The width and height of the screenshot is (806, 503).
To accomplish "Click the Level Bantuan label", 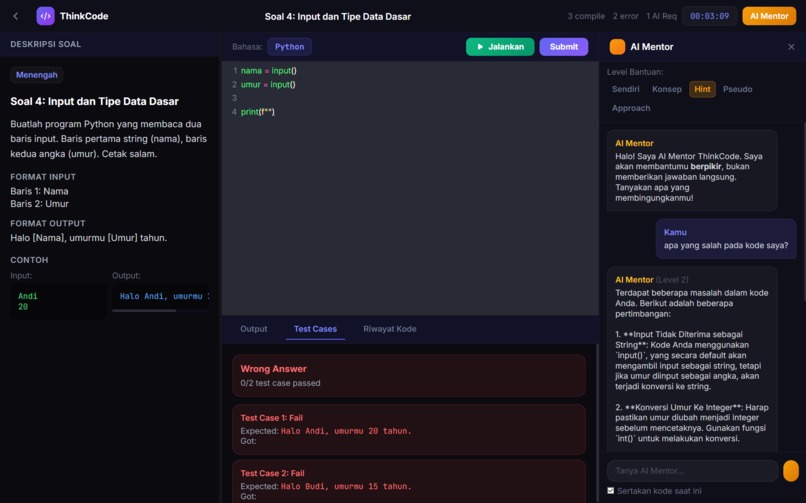I will (x=635, y=72).
